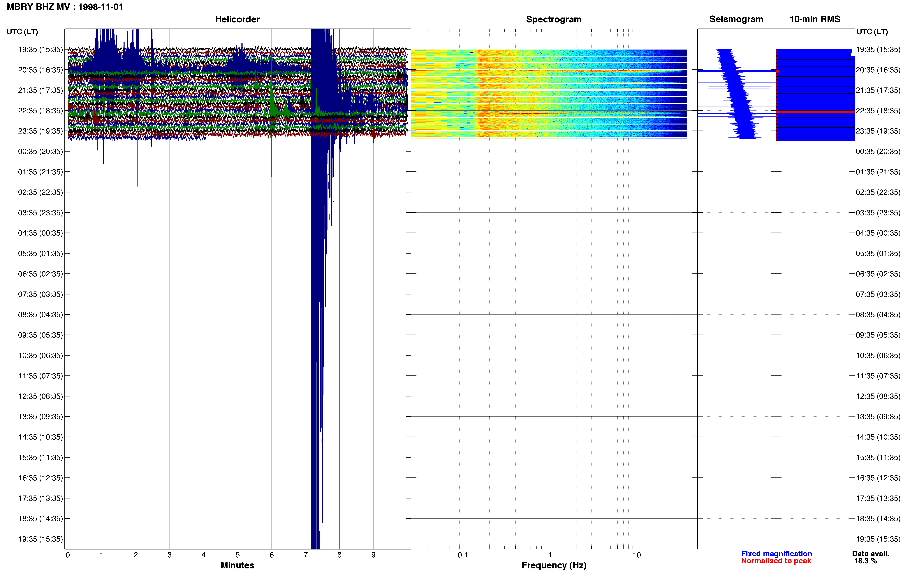
Task: Click the left time label 02:35 (22:35)
Action: pyautogui.click(x=41, y=192)
